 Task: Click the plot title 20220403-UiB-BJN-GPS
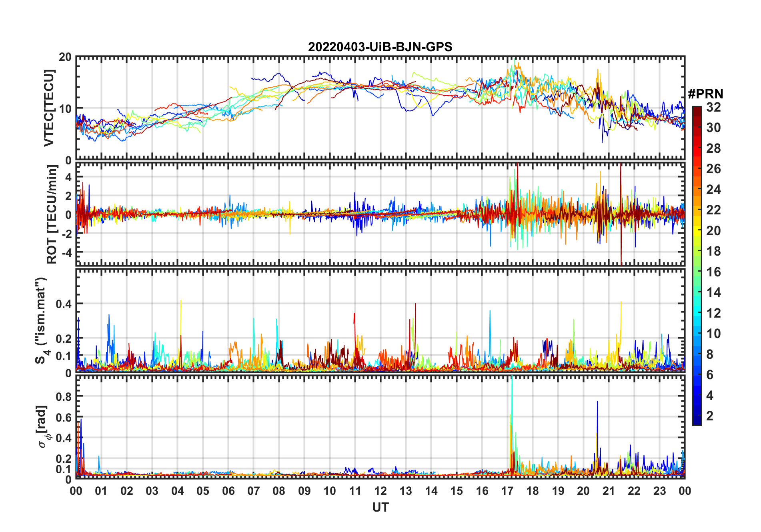380,47
